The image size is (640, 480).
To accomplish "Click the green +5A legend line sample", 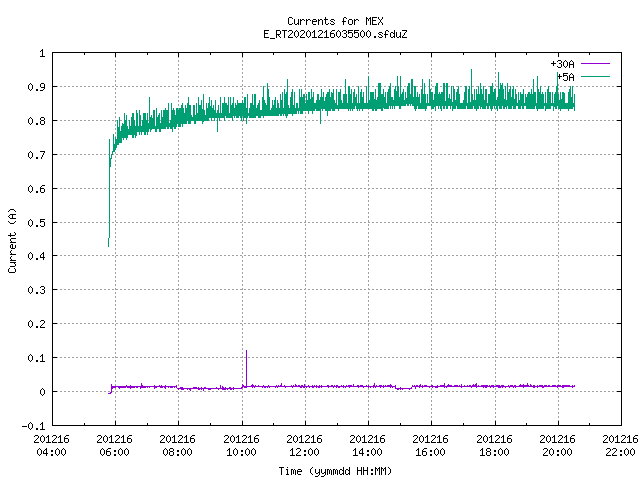I will point(596,76).
